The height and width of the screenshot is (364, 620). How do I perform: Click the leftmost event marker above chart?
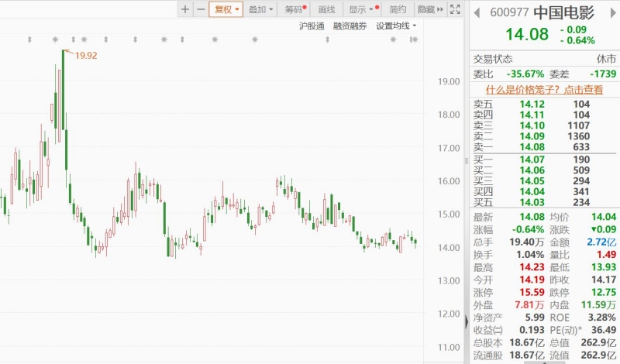coord(28,39)
